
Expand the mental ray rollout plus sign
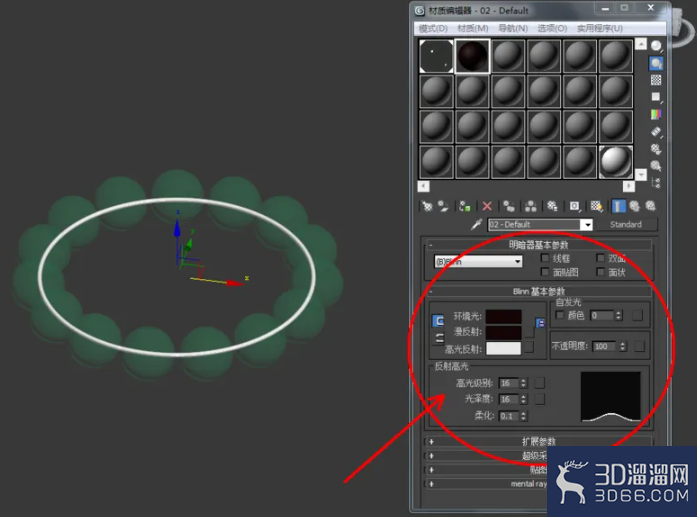pos(431,484)
